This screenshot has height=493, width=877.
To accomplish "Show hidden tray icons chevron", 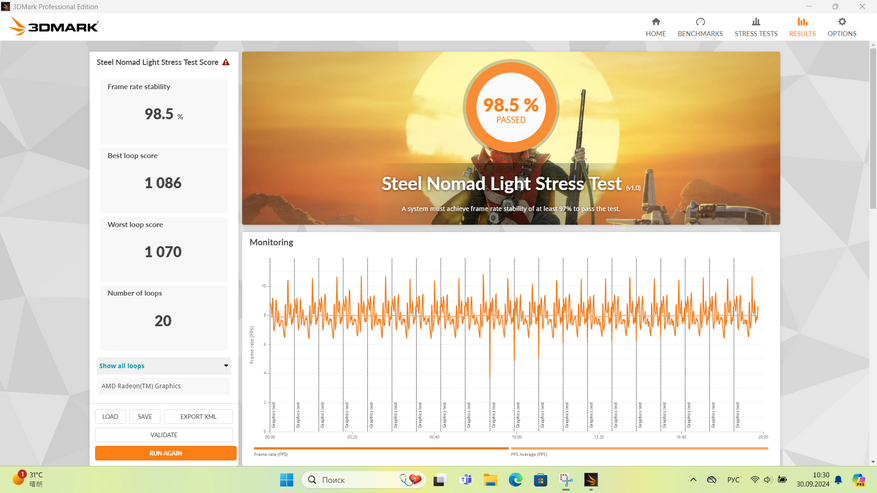I will 693,480.
